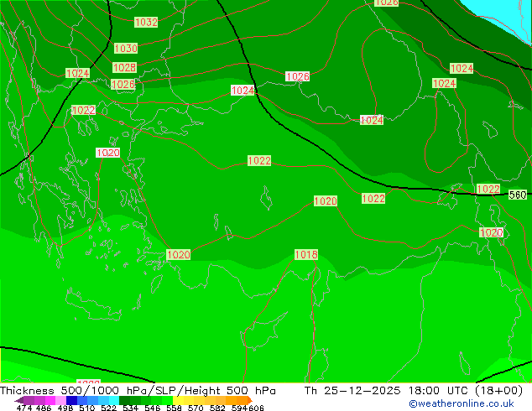Click the 1028 isobar label
This screenshot has width=532, height=411.
(124, 67)
